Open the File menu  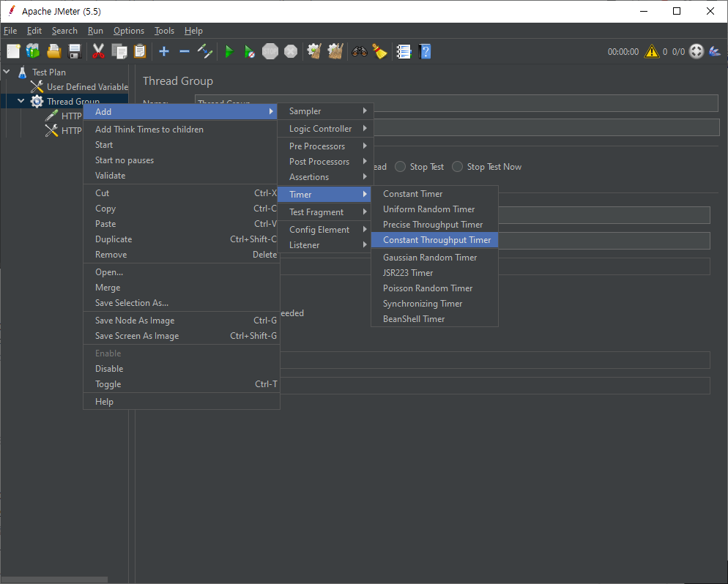(x=10, y=31)
